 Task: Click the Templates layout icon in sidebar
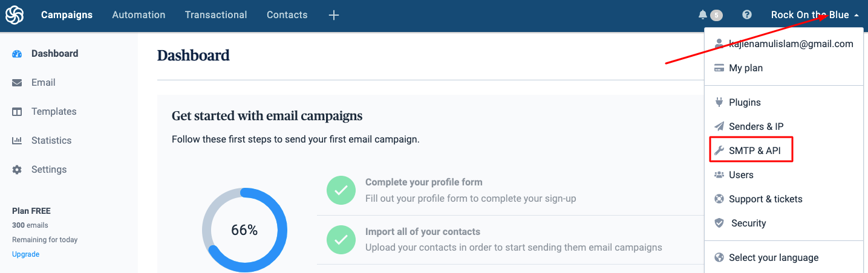pos(18,112)
